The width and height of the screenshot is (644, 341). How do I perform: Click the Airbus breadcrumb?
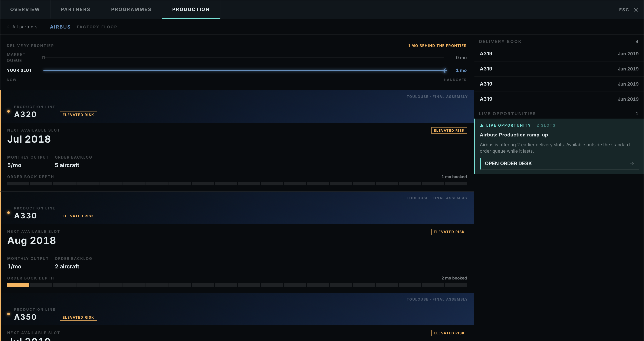[60, 27]
